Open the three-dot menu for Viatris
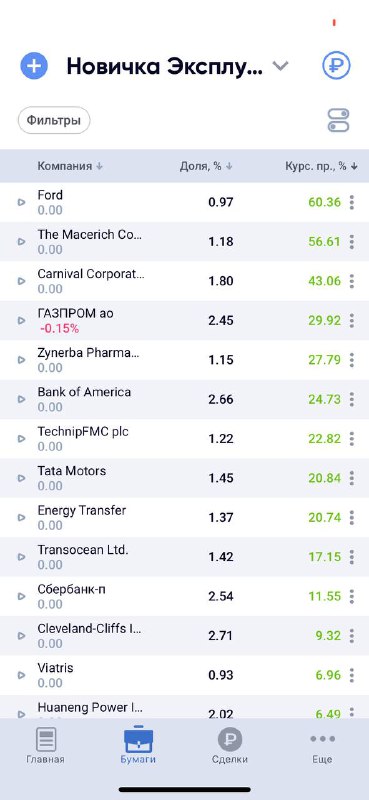This screenshot has width=369, height=800. point(352,675)
